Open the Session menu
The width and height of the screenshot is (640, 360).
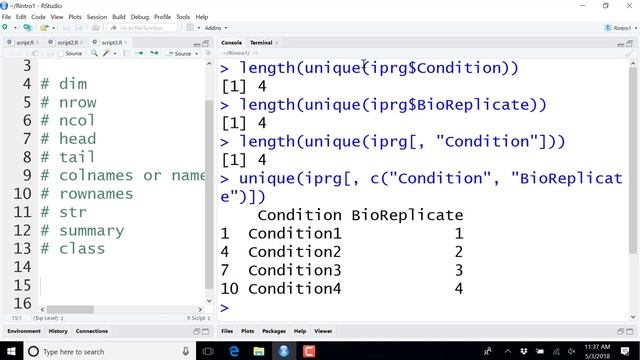(97, 17)
